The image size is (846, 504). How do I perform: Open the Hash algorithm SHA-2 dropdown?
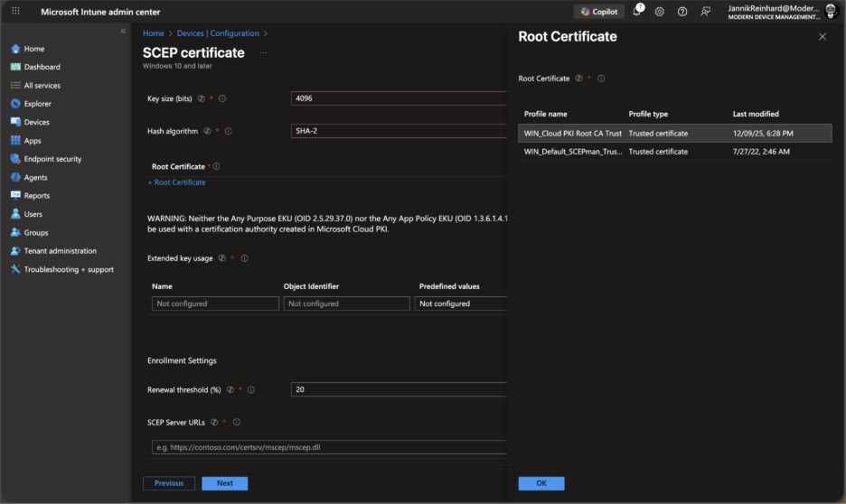tap(399, 131)
